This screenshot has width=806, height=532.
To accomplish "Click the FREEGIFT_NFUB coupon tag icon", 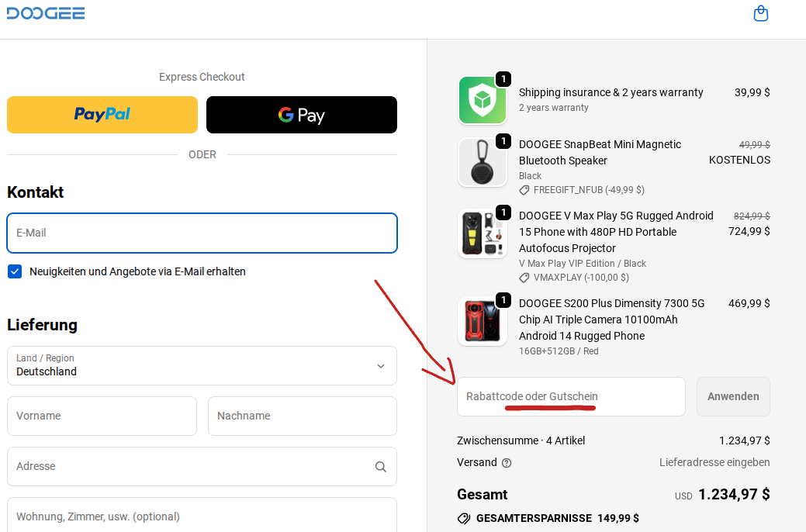I will coord(524,189).
